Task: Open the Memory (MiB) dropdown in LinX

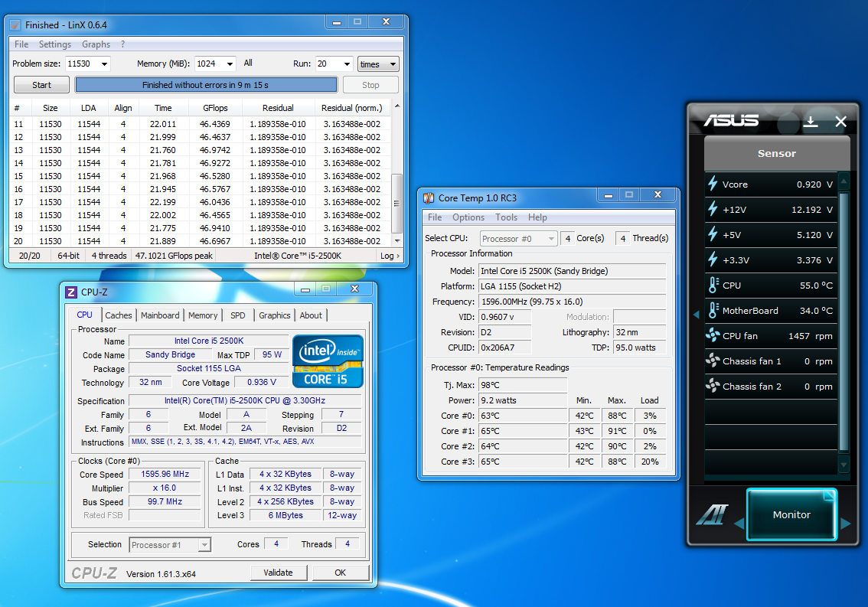Action: coord(230,64)
